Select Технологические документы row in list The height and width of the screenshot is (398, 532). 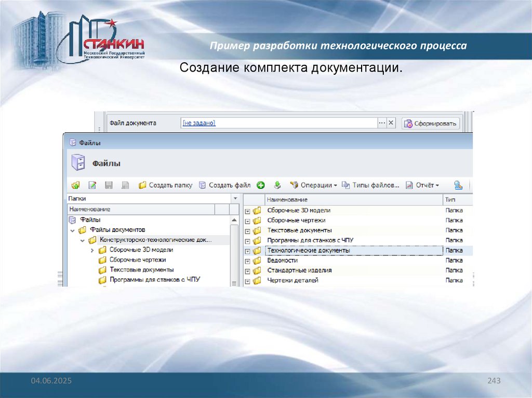[309, 251]
